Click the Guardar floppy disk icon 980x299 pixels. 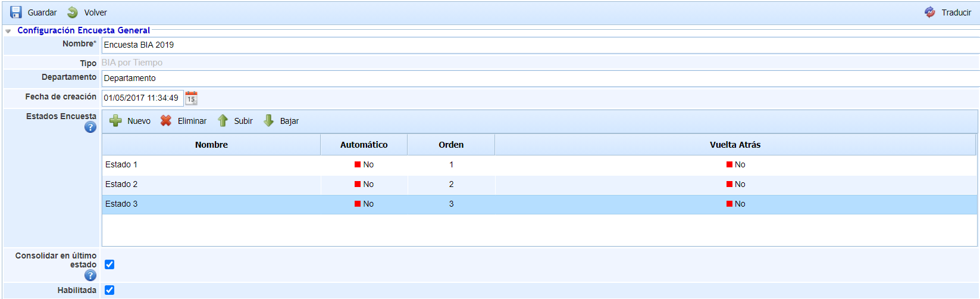click(16, 13)
